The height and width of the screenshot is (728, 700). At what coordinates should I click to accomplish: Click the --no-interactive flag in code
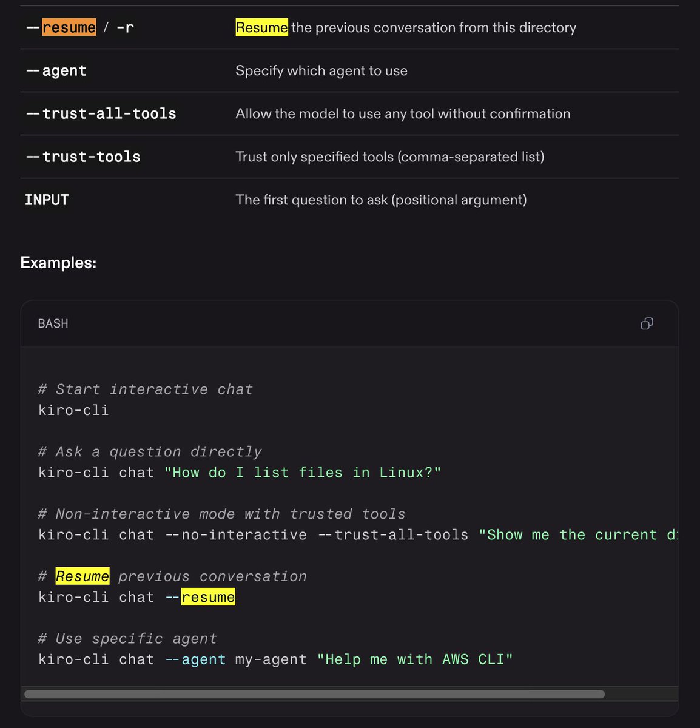(236, 535)
